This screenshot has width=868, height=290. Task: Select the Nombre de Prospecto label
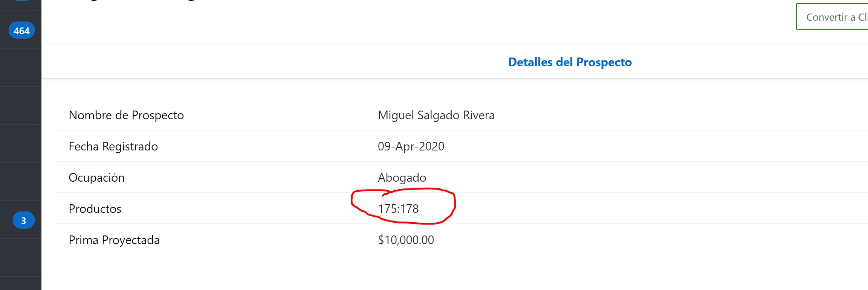pyautogui.click(x=126, y=115)
